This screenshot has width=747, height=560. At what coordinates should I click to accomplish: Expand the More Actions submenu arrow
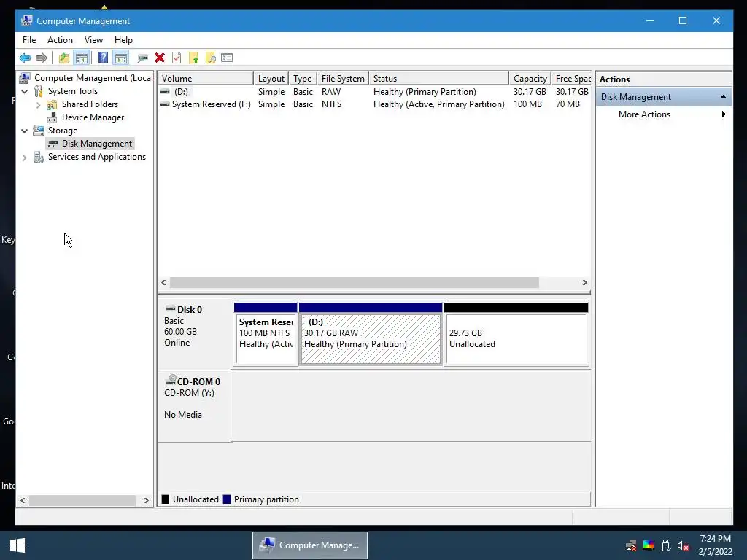724,114
